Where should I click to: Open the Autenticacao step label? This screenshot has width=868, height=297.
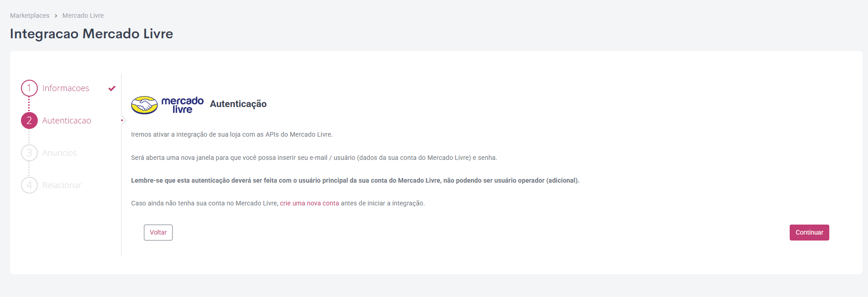coord(66,121)
